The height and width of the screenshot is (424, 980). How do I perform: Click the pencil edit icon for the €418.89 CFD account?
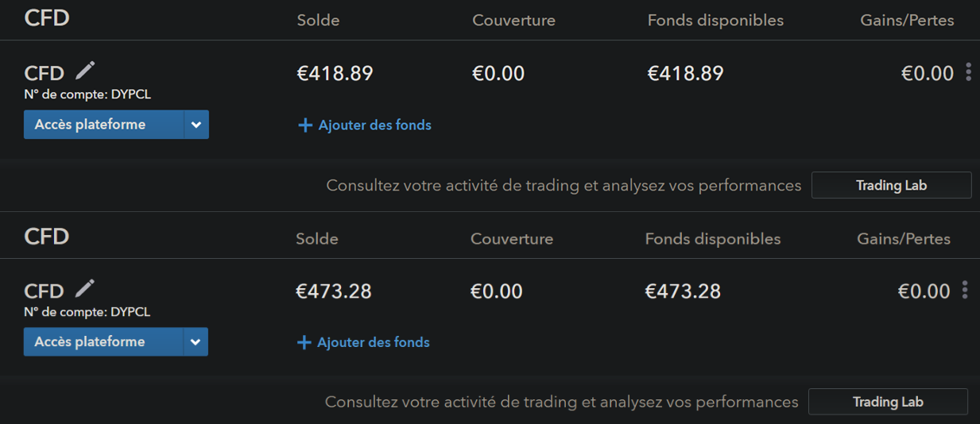[84, 71]
